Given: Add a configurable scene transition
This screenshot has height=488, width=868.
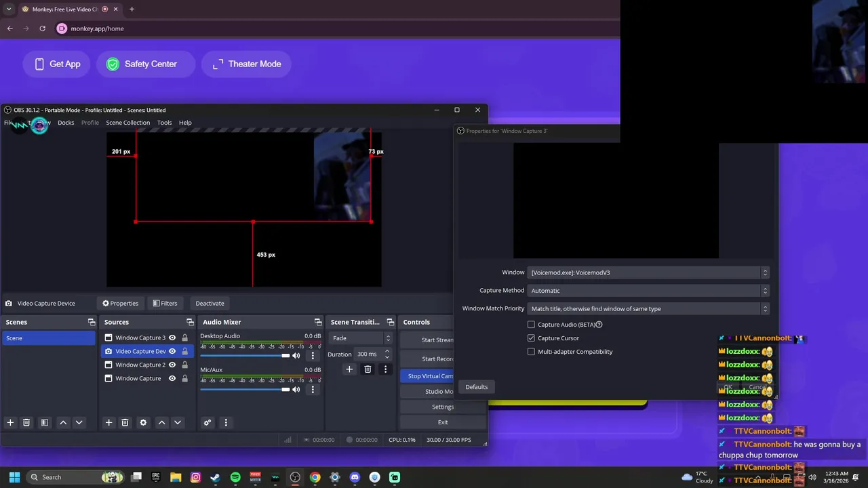Looking at the screenshot, I should coord(349,369).
